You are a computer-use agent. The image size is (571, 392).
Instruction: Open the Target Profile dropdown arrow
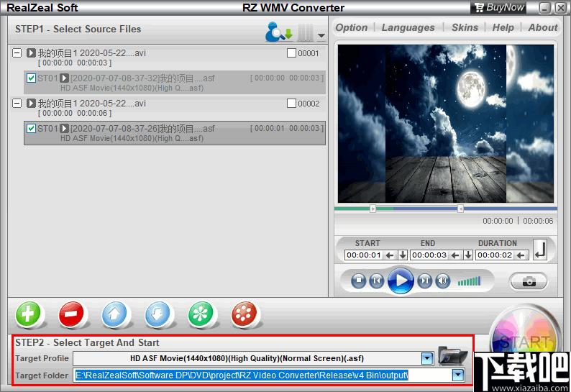pyautogui.click(x=427, y=358)
